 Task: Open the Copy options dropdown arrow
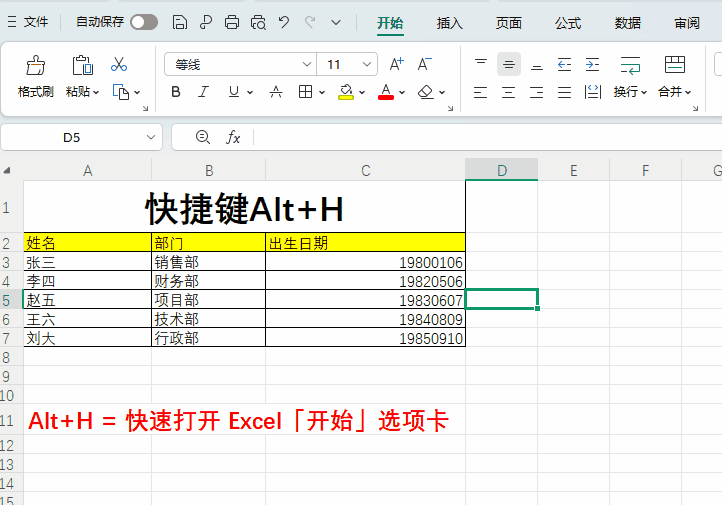click(137, 93)
